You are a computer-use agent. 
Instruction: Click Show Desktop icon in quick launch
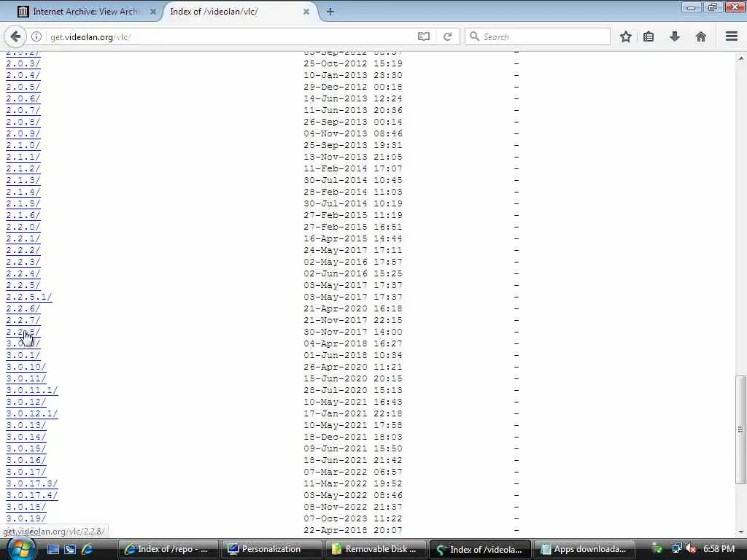click(53, 550)
